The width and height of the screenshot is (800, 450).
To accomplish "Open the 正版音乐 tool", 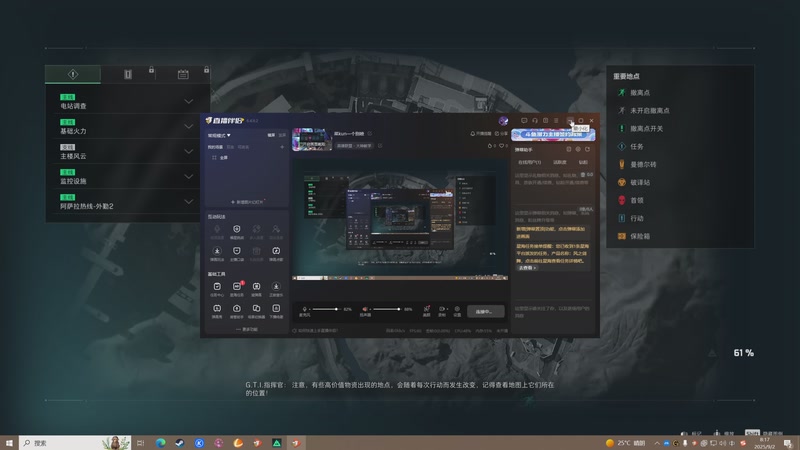I will click(x=276, y=289).
